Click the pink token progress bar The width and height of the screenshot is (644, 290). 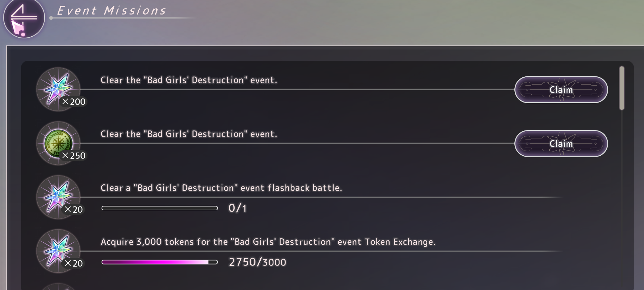[x=159, y=262]
